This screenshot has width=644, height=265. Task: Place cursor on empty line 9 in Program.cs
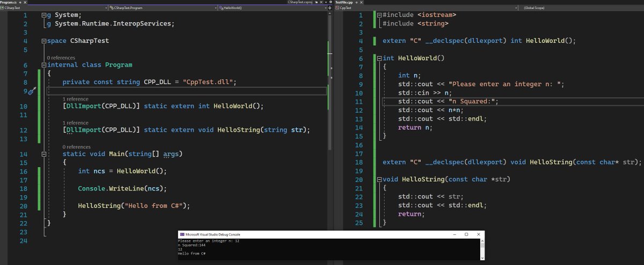tap(187, 91)
